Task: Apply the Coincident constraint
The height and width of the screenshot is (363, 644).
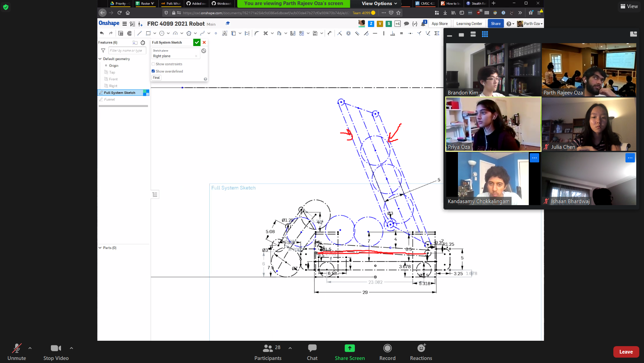Action: [x=339, y=33]
